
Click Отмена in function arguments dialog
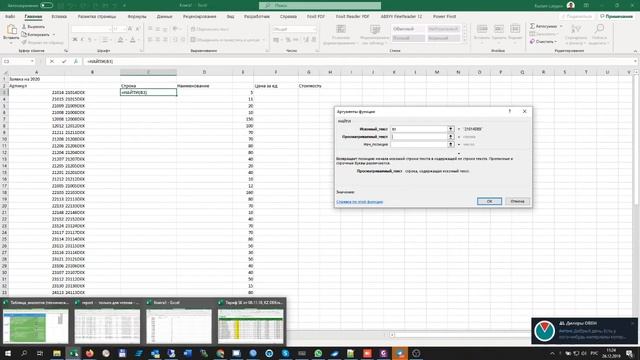(517, 201)
